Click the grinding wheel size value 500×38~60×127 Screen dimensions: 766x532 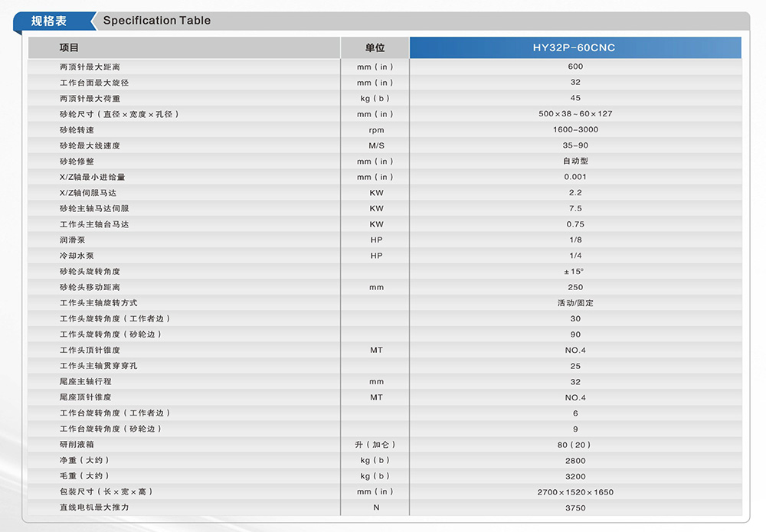click(x=575, y=114)
